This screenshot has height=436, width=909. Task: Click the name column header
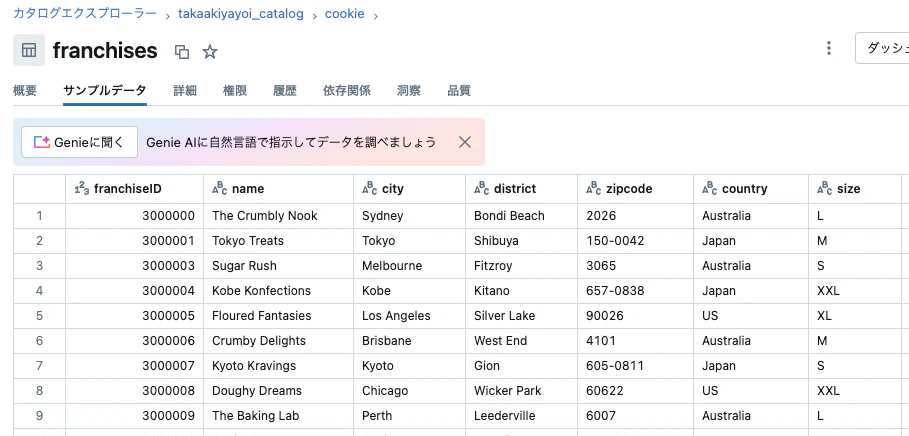(x=278, y=189)
